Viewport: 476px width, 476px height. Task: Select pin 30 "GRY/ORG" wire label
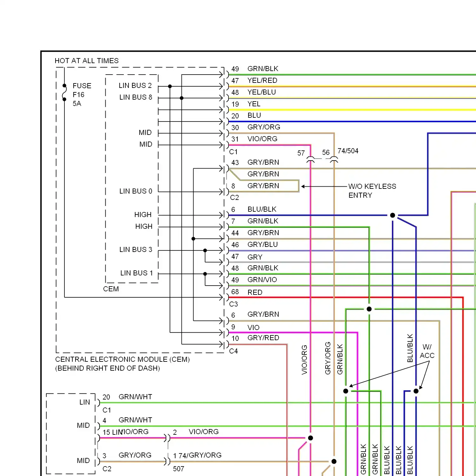[x=264, y=127]
